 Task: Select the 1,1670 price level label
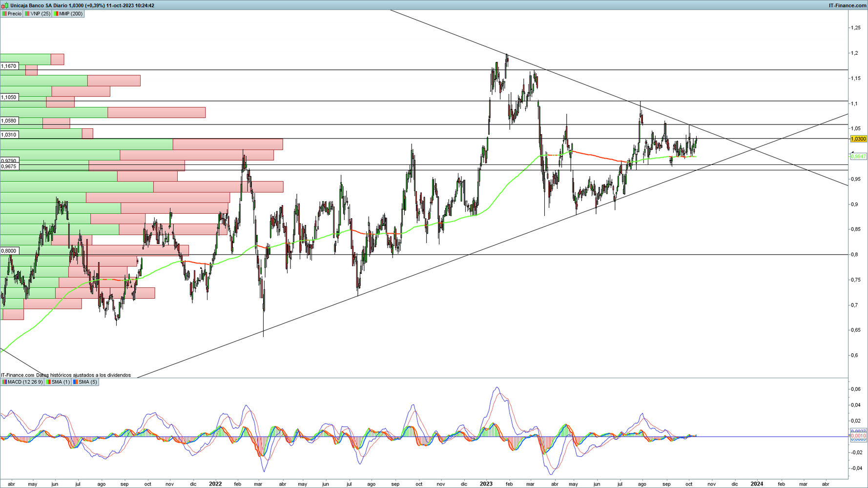9,66
